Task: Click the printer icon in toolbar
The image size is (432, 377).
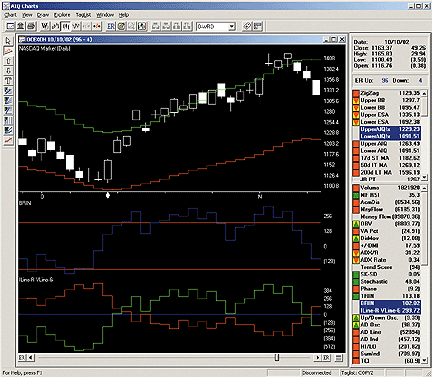Action: coord(31,26)
